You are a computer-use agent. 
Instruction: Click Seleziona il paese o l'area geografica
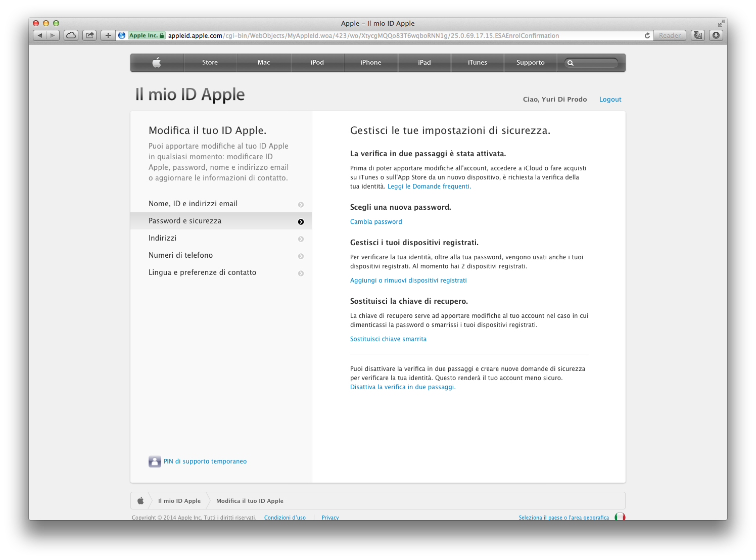click(564, 518)
